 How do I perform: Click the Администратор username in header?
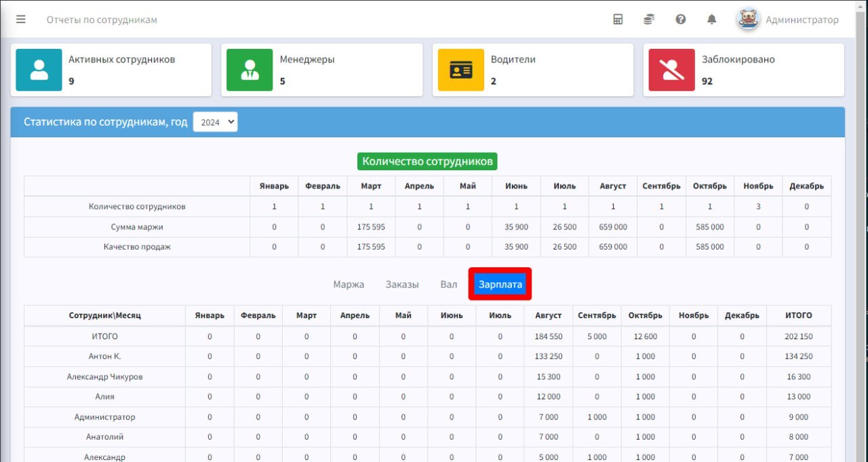coord(802,20)
